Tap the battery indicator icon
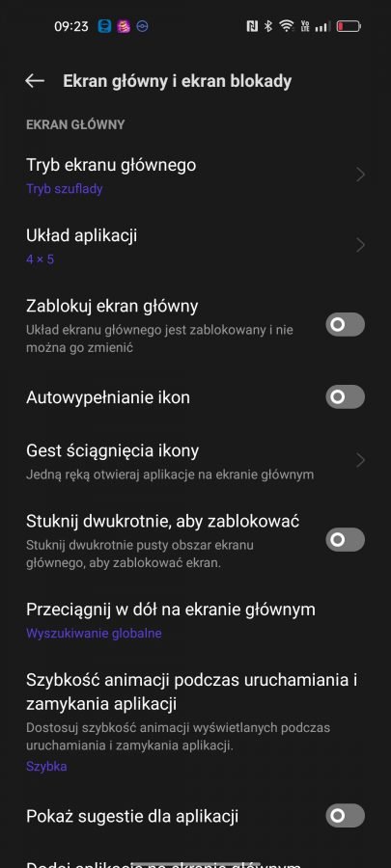This screenshot has width=391, height=868. pyautogui.click(x=349, y=26)
